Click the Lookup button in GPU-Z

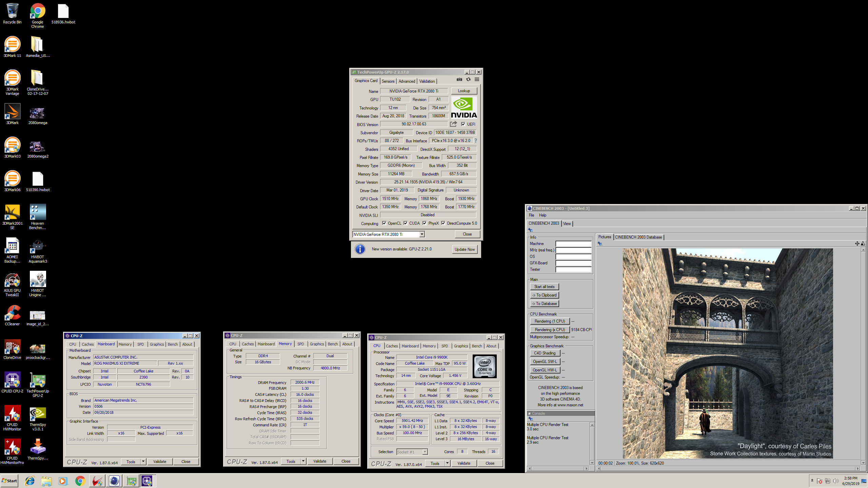point(464,91)
